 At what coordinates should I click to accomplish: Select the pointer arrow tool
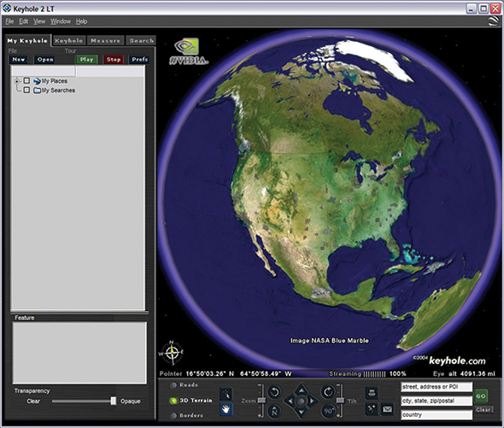click(226, 394)
